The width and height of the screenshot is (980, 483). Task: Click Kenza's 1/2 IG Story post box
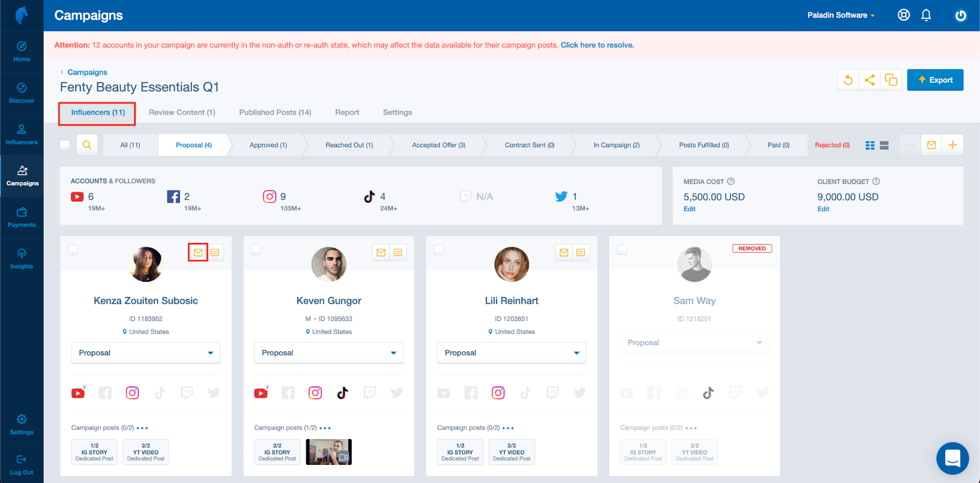(x=94, y=452)
